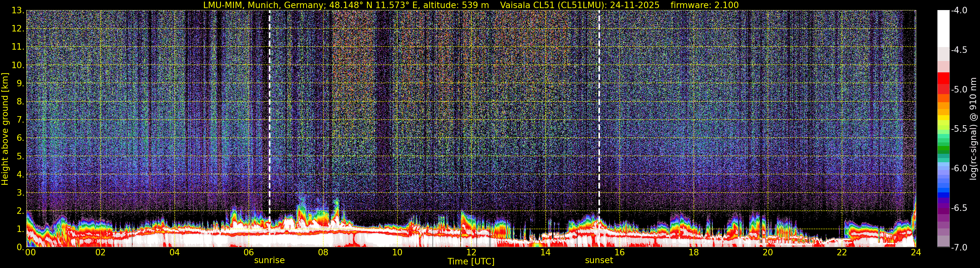The height and width of the screenshot is (268, 980).
Task: Click the '02' time axis tick label
Action: tap(100, 252)
